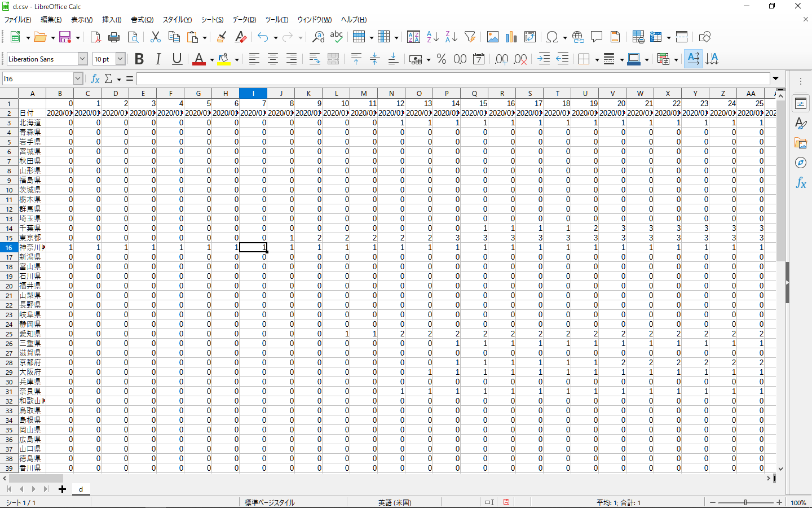Open Name Box dropdown arrow
The width and height of the screenshot is (812, 508).
pos(78,79)
